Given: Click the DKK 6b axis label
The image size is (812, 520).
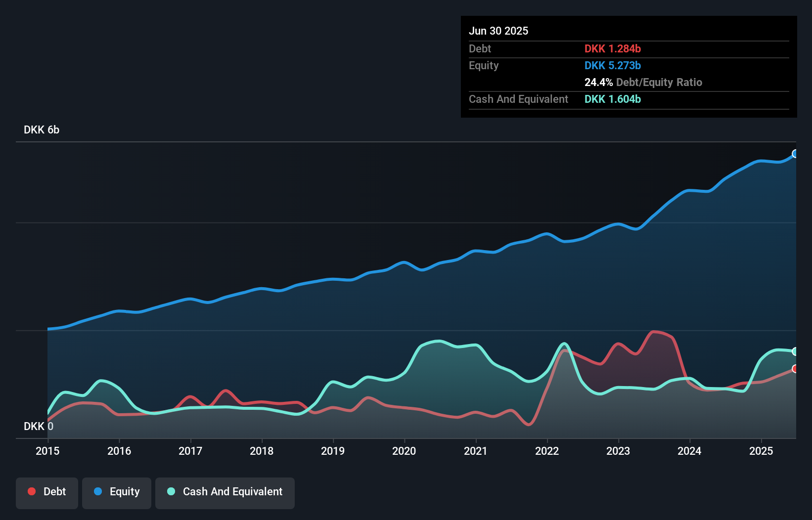Looking at the screenshot, I should (x=41, y=130).
